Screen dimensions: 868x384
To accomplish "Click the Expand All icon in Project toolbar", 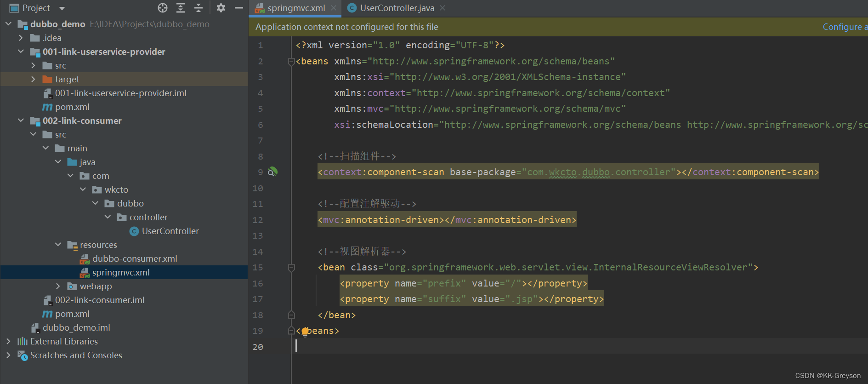I will pyautogui.click(x=181, y=8).
